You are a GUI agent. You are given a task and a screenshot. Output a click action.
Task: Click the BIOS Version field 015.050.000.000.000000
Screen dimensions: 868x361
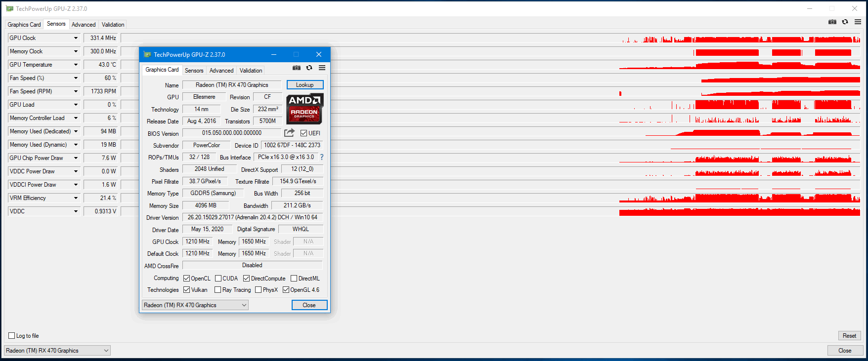[232, 133]
